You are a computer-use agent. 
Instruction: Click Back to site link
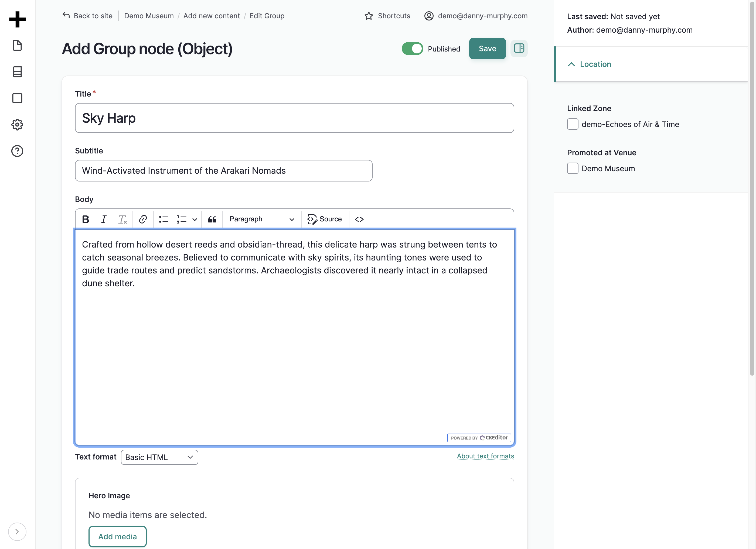point(87,16)
